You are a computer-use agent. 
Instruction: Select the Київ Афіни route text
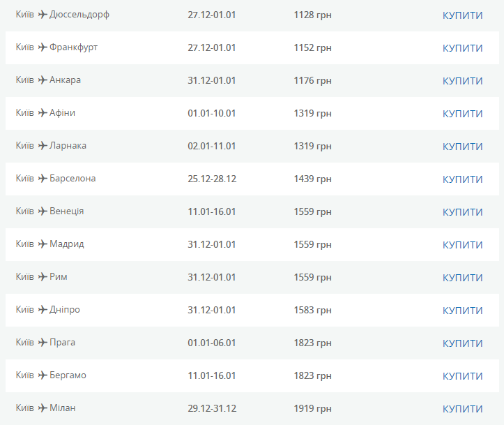pyautogui.click(x=46, y=113)
